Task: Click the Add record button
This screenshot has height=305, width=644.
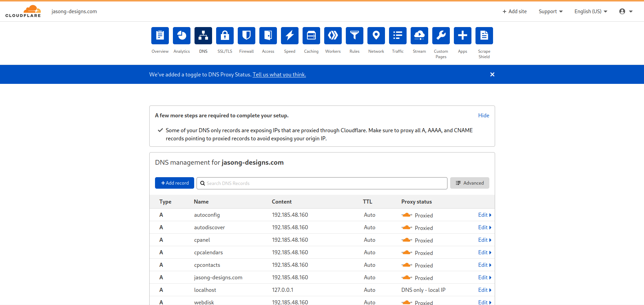Action: (x=175, y=183)
